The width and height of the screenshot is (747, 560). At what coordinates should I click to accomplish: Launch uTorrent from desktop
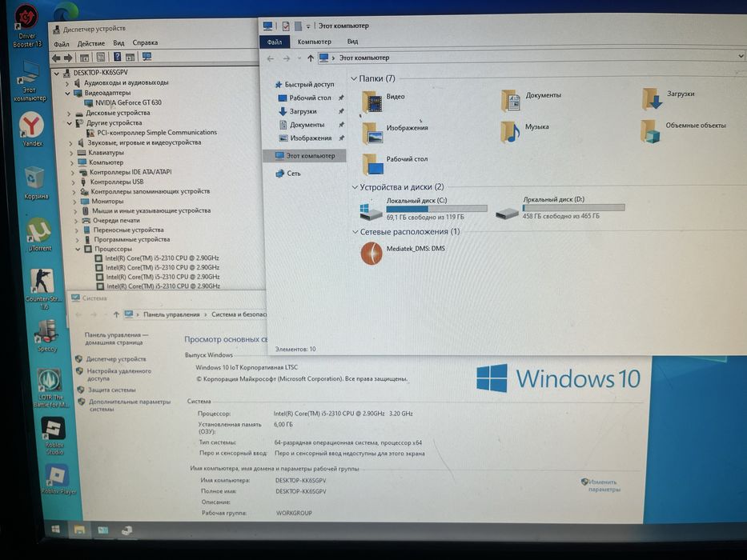pos(39,234)
